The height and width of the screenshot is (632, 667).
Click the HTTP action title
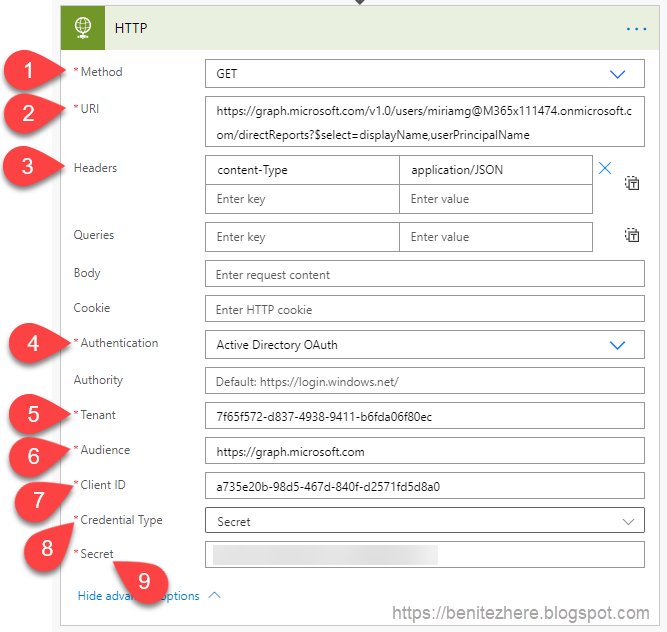pos(131,28)
